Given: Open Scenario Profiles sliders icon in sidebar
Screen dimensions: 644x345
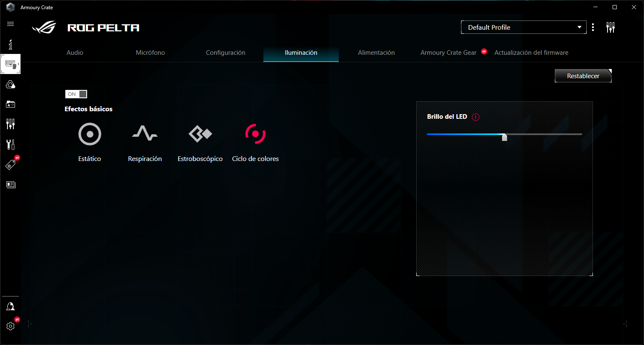Looking at the screenshot, I should point(10,124).
